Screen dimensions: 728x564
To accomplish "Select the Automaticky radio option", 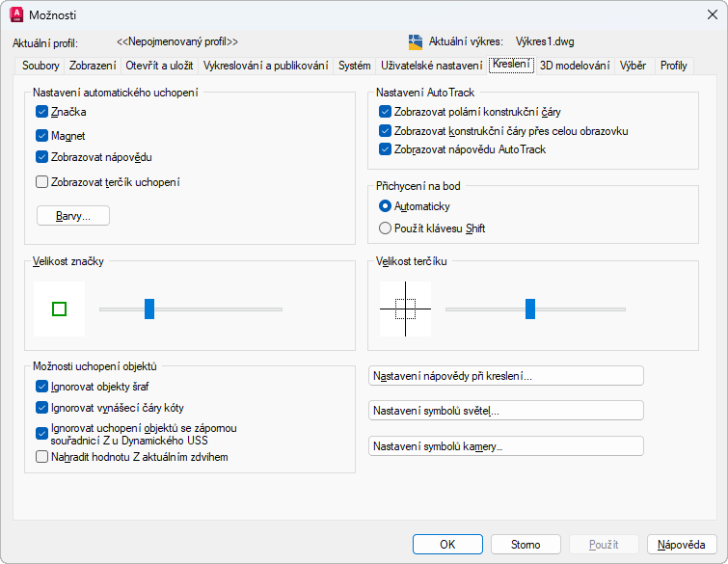I will [x=386, y=206].
